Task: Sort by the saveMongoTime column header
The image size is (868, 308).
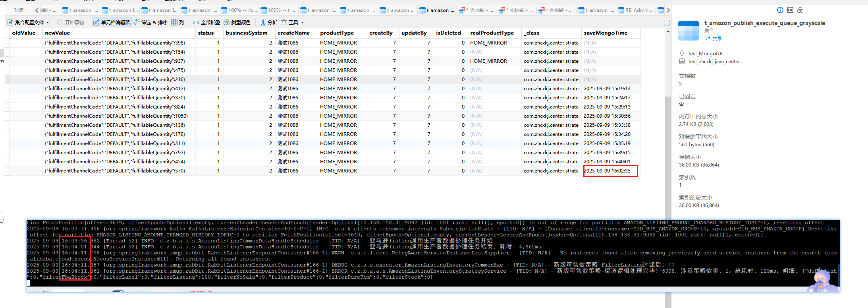Action: pyautogui.click(x=611, y=33)
